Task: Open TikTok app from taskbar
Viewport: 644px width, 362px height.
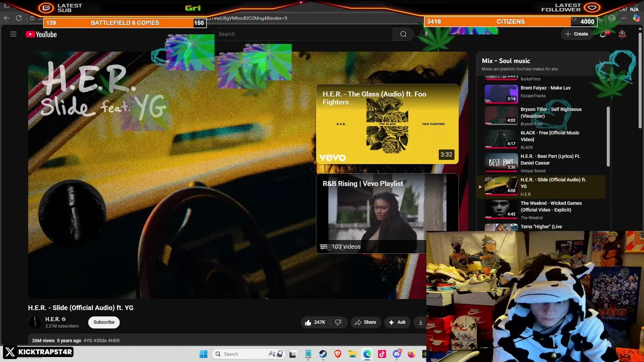Action: coord(382,354)
